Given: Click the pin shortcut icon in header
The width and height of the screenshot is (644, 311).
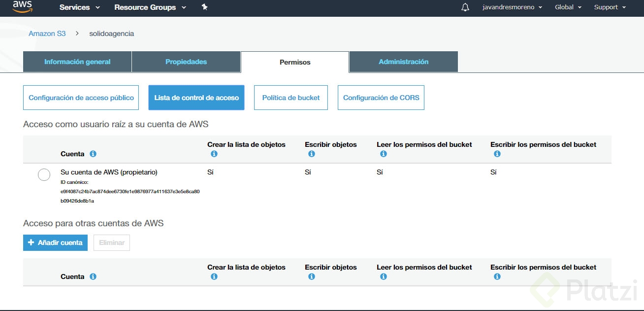Looking at the screenshot, I should tap(205, 7).
